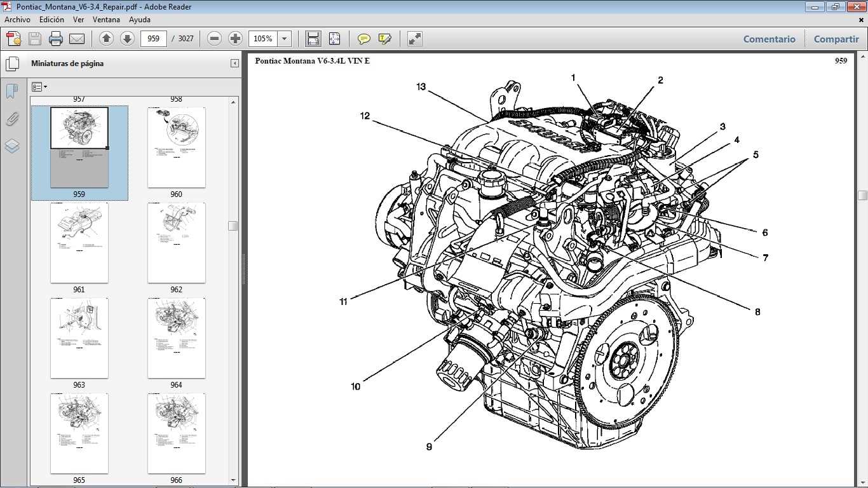Viewport: 868px width, 488px height.
Task: Restore down the Adobe Reader window
Action: 834,6
